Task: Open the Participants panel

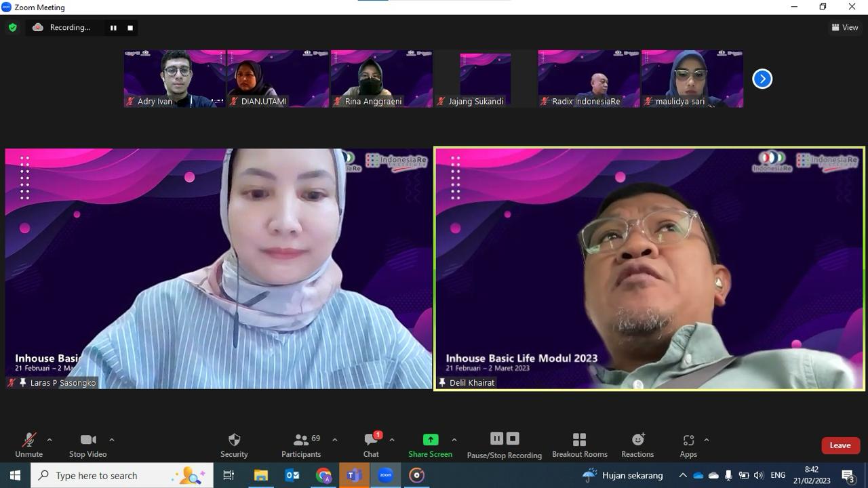Action: click(301, 445)
